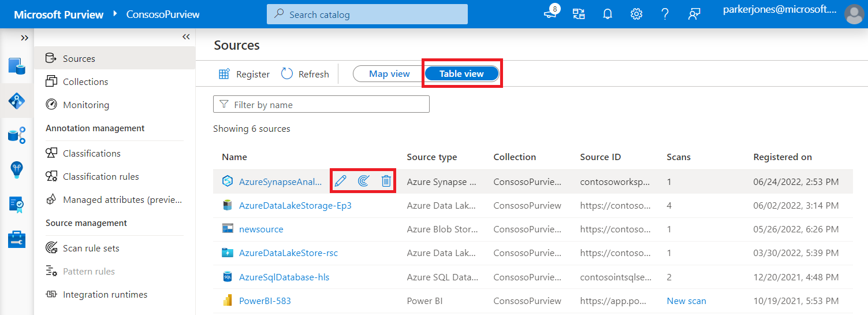Click the New scan link for PowerBI-583

coord(686,301)
